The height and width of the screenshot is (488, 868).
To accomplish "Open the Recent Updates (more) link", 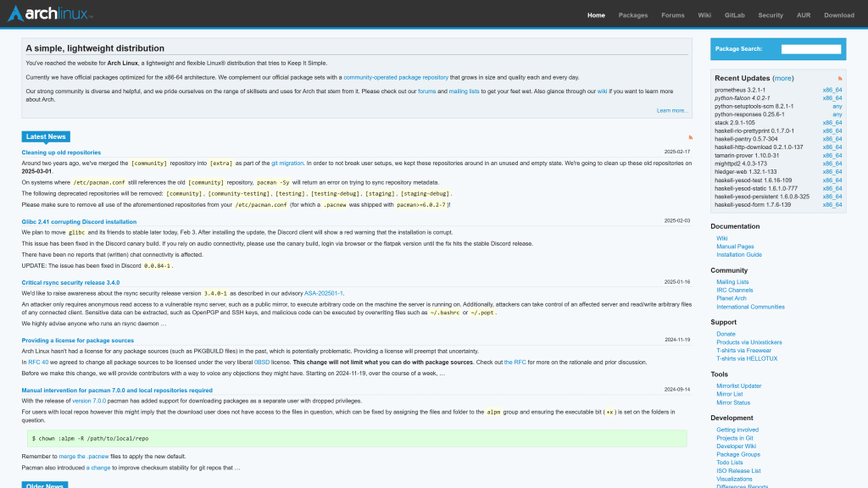I will (x=782, y=79).
